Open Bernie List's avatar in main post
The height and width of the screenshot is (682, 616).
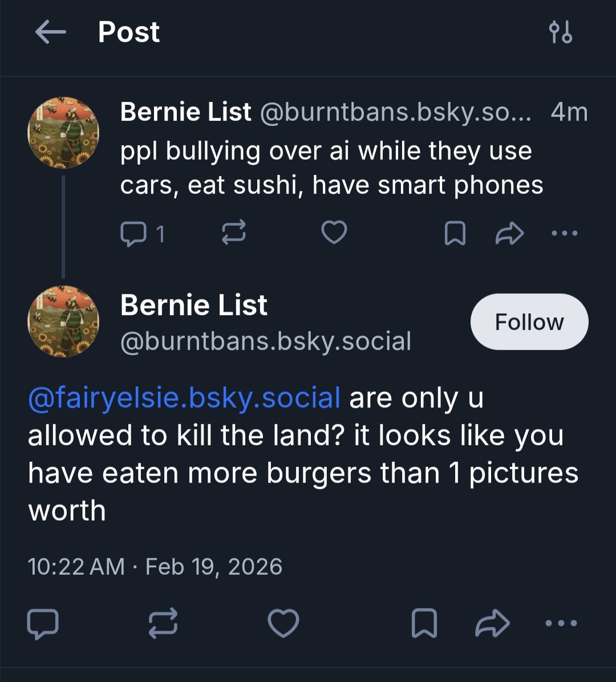pyautogui.click(x=63, y=322)
